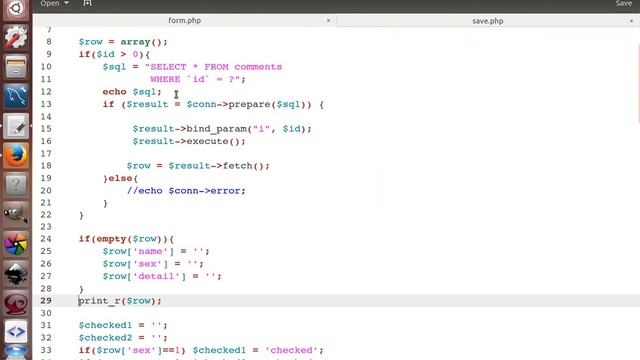640x360 pixels.
Task: Open the Ubuntu Dash home launcher
Action: (16, 8)
